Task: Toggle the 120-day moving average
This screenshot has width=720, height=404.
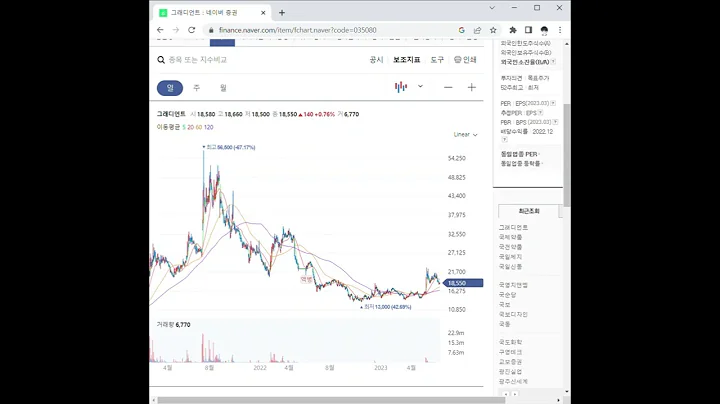Action: (x=208, y=127)
